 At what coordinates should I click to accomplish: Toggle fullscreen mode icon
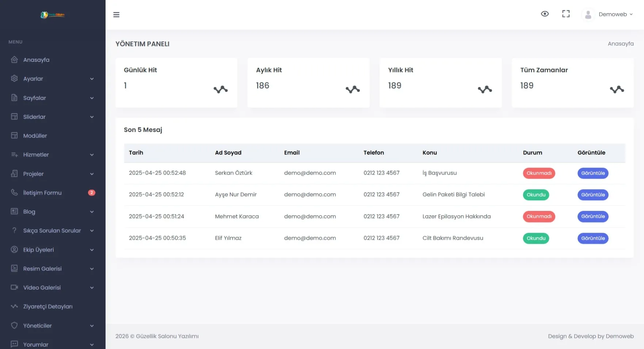[x=565, y=14]
